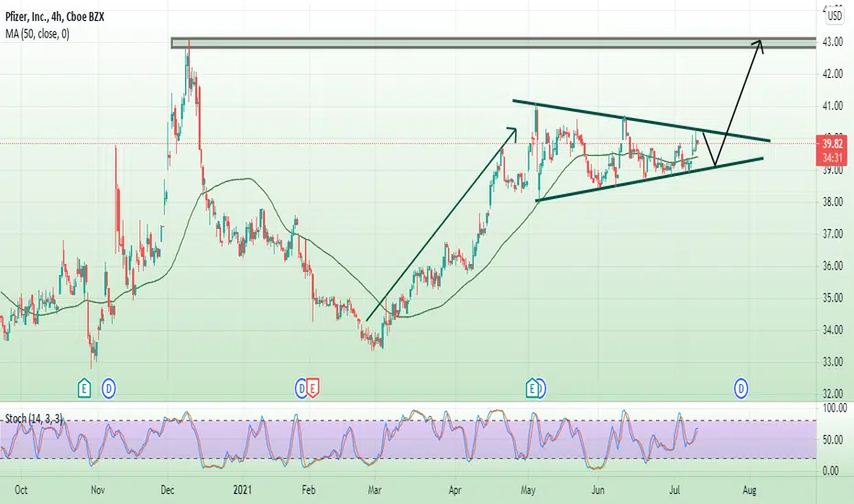Click the 37.00 price axis label
This screenshot has width=854, height=504.
[833, 235]
